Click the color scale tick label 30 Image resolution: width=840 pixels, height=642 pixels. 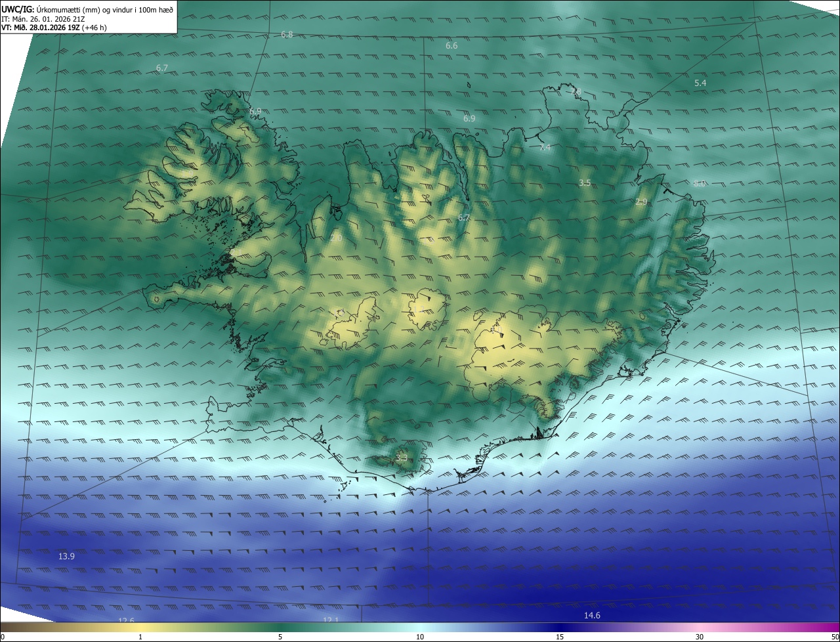coord(700,637)
